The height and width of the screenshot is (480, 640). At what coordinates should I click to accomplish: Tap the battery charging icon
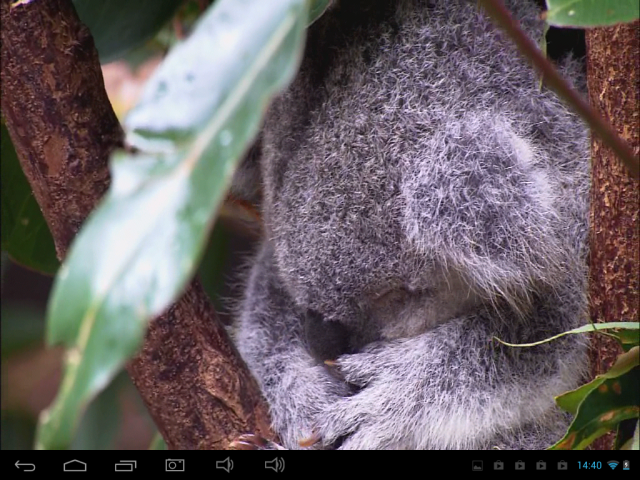click(627, 465)
